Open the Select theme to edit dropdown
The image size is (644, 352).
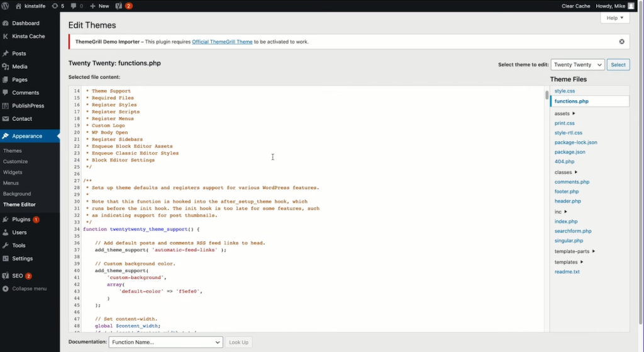click(577, 65)
